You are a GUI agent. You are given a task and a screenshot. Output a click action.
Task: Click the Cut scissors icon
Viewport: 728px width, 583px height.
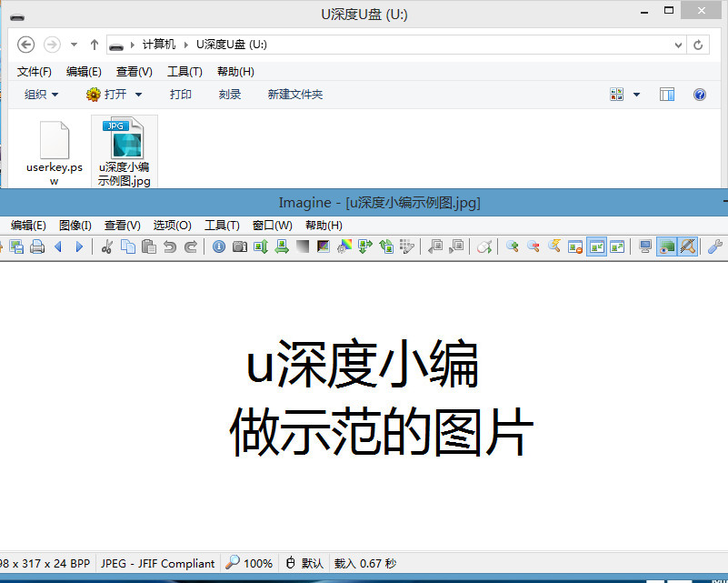107,246
